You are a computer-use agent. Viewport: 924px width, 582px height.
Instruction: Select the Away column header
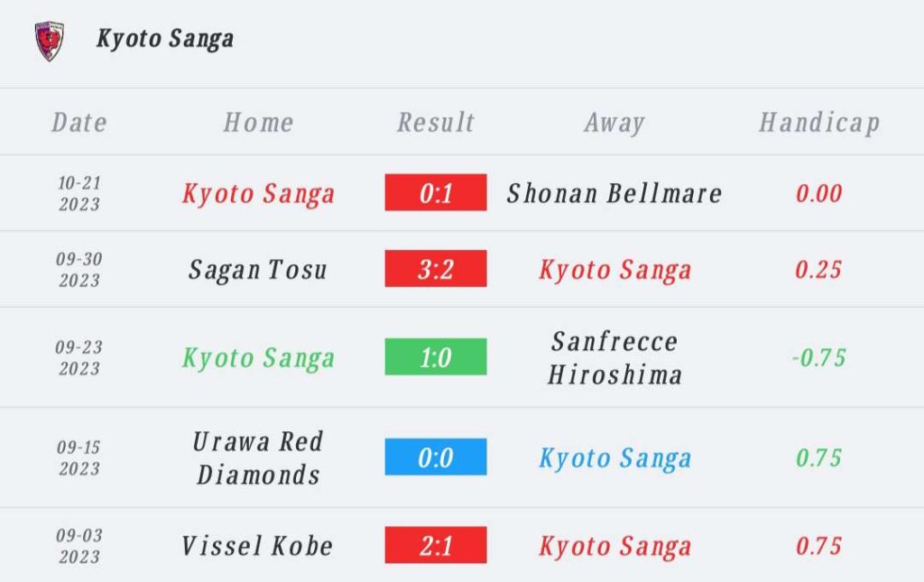pyautogui.click(x=614, y=123)
